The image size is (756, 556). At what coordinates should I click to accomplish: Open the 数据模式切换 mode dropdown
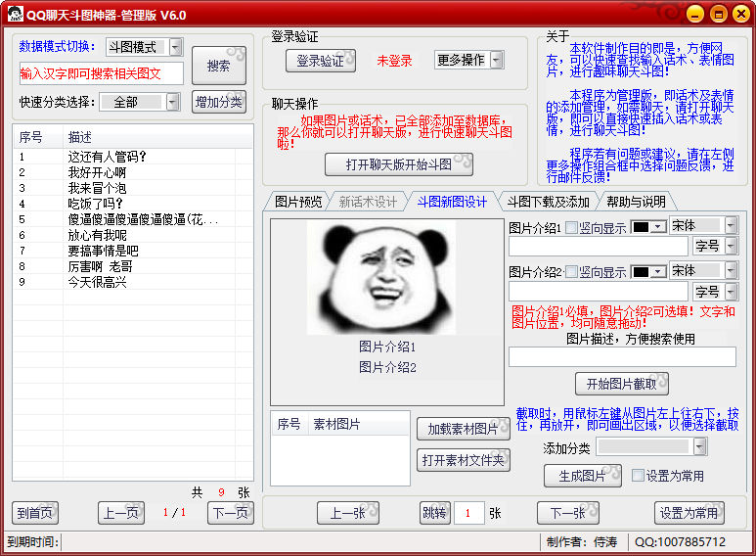(175, 47)
